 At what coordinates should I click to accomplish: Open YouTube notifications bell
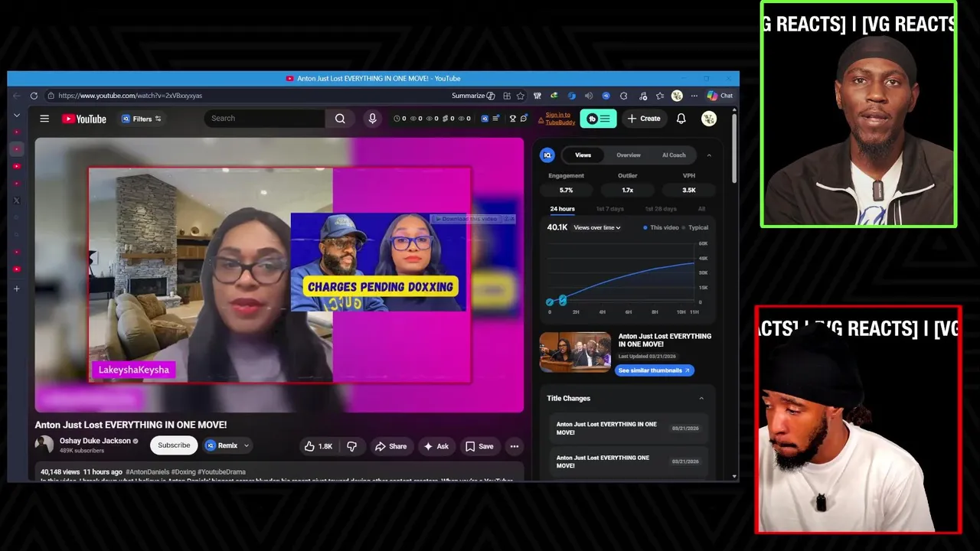tap(681, 119)
